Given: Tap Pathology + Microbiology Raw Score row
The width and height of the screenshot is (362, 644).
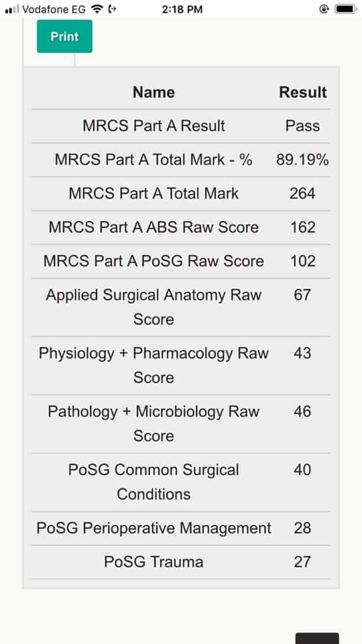Looking at the screenshot, I should click(x=180, y=423).
